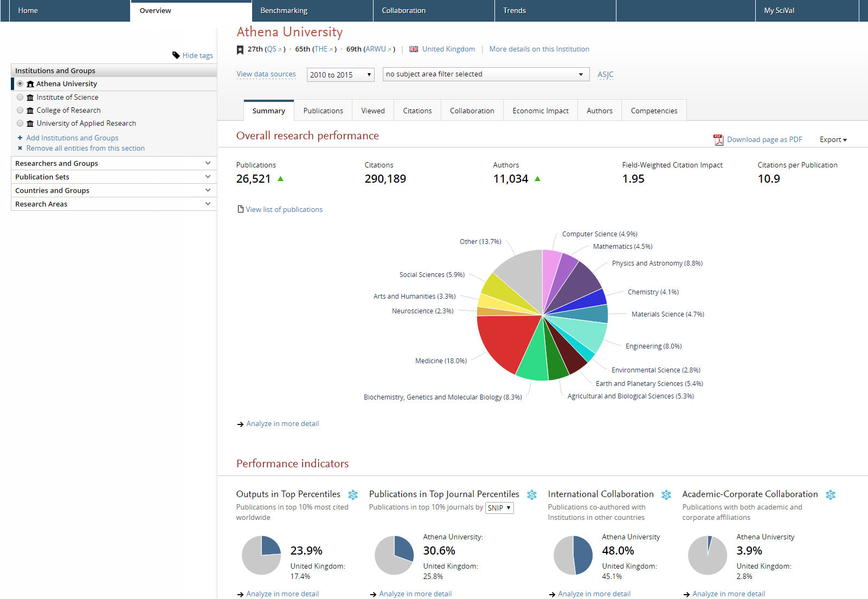Expand the Countries and Groups section
Viewport: 868px width, 599px height.
(x=114, y=190)
